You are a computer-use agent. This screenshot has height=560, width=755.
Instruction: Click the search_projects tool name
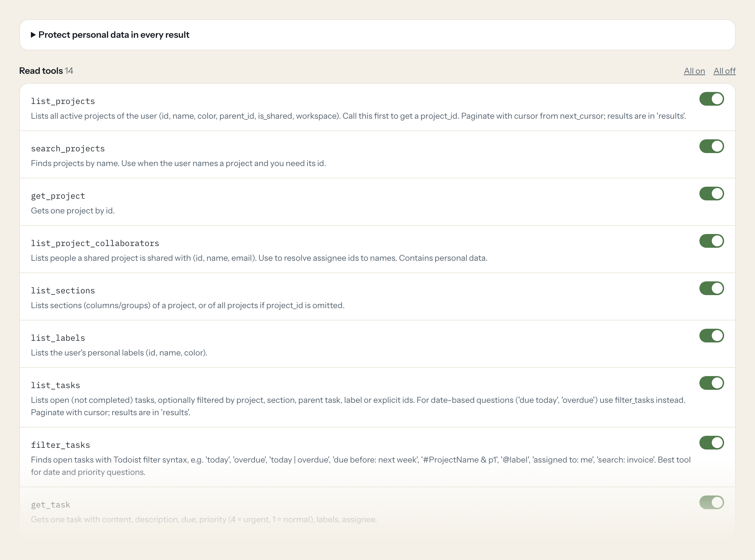pyautogui.click(x=68, y=149)
